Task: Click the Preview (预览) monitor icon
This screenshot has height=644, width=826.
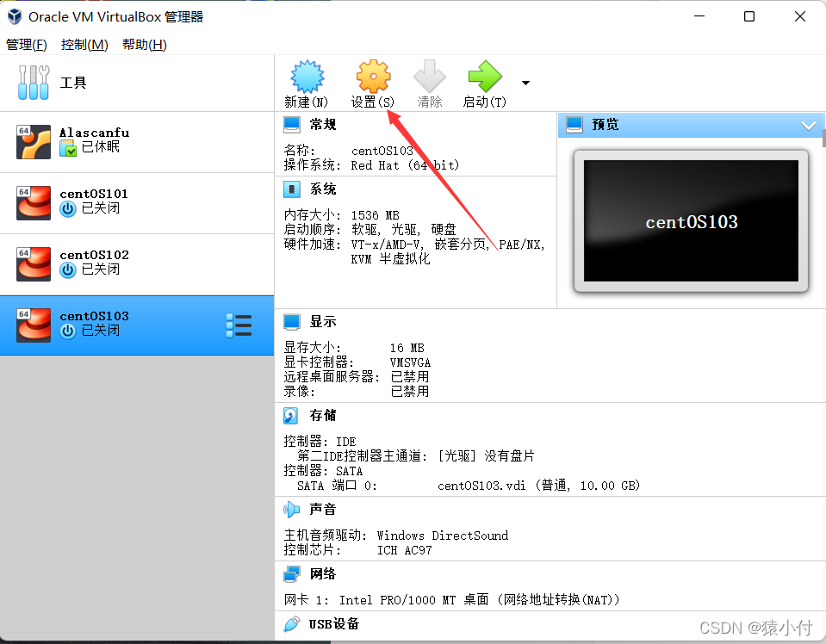Action: pyautogui.click(x=574, y=125)
